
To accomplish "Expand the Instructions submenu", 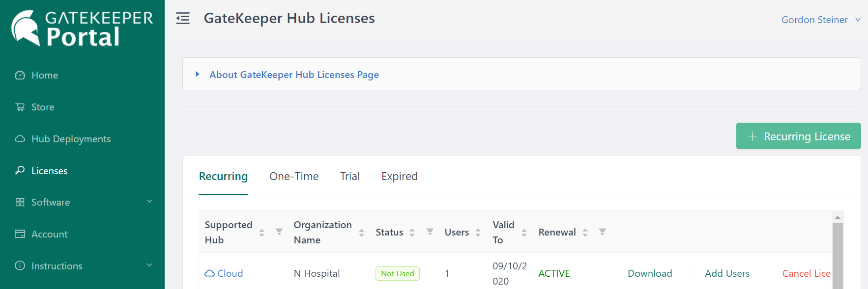I will 149,265.
